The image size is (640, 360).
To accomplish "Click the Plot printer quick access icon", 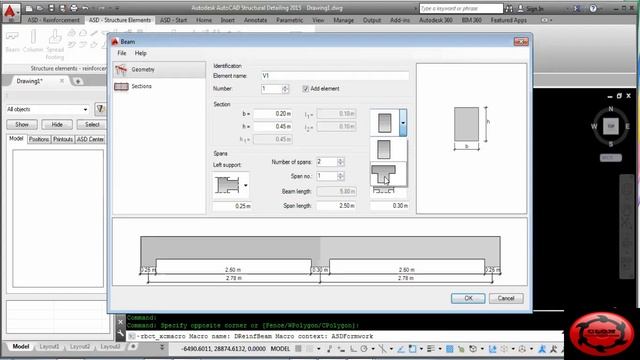I will pyautogui.click(x=74, y=8).
